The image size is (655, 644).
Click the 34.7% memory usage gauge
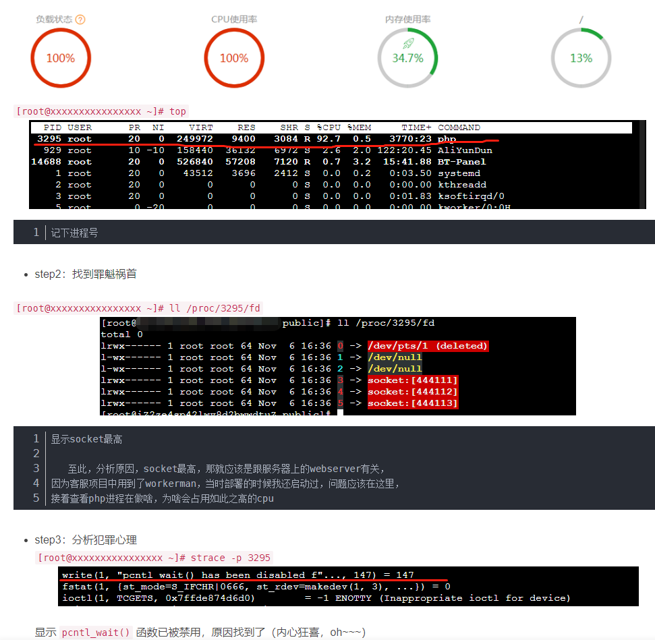pos(407,58)
